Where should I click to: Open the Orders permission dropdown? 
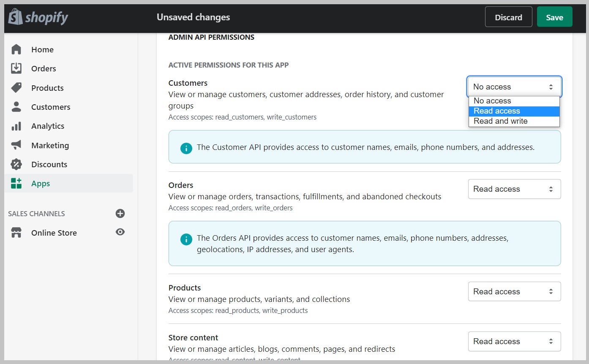pyautogui.click(x=514, y=189)
